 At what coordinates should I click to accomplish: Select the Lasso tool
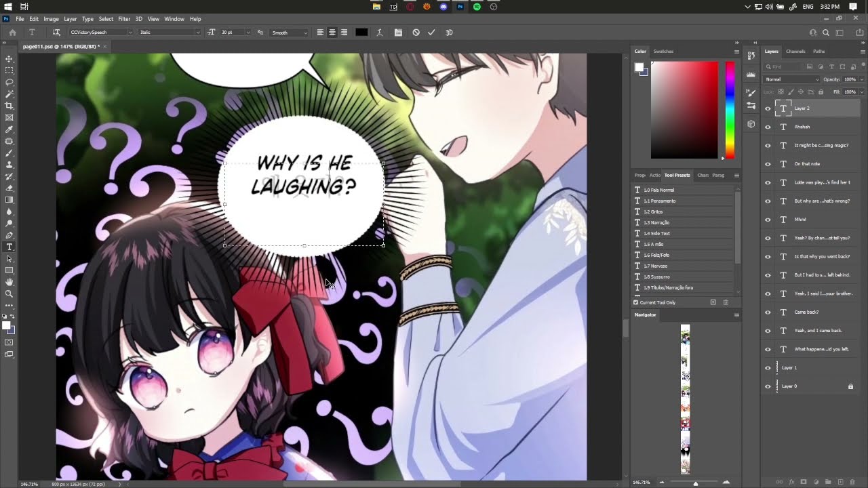[x=9, y=83]
